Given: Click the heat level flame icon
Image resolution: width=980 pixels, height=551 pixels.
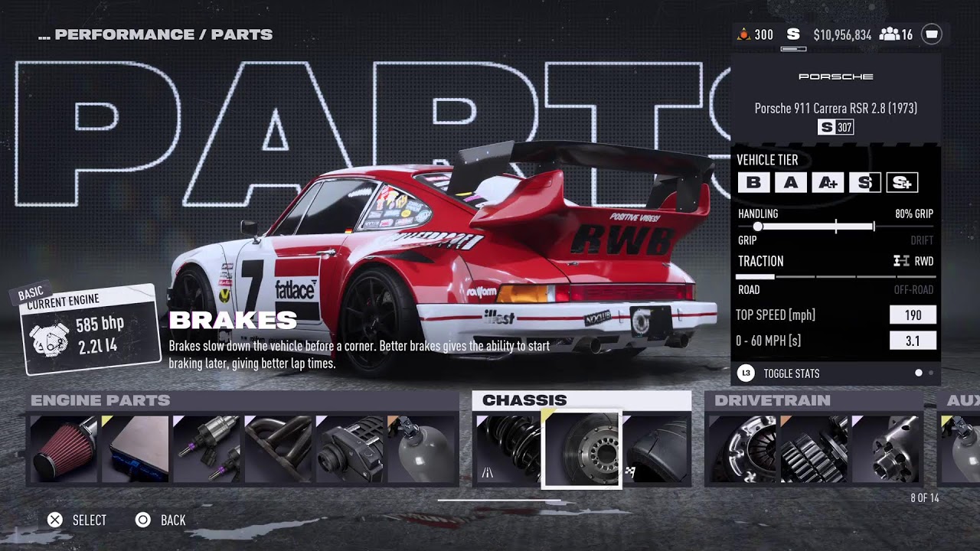Looking at the screenshot, I should pyautogui.click(x=743, y=34).
